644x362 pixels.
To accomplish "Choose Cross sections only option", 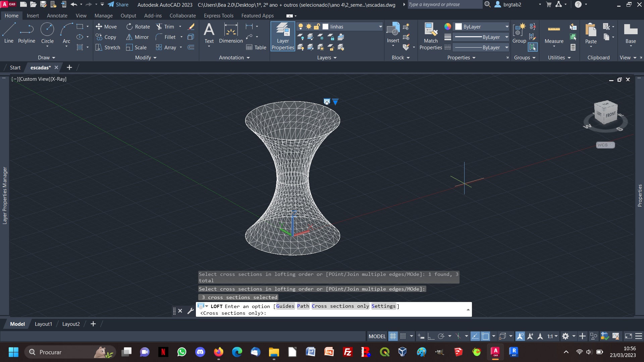I will (x=340, y=306).
